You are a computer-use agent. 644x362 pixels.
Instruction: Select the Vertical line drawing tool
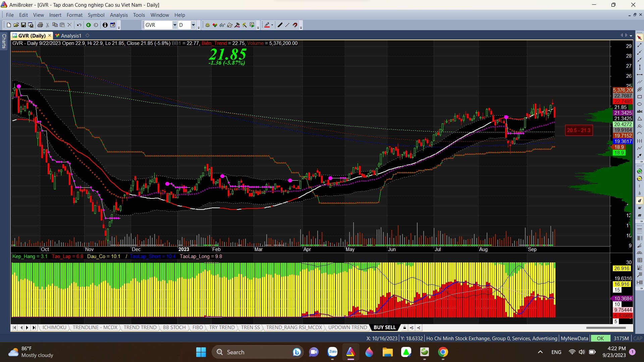pyautogui.click(x=640, y=67)
